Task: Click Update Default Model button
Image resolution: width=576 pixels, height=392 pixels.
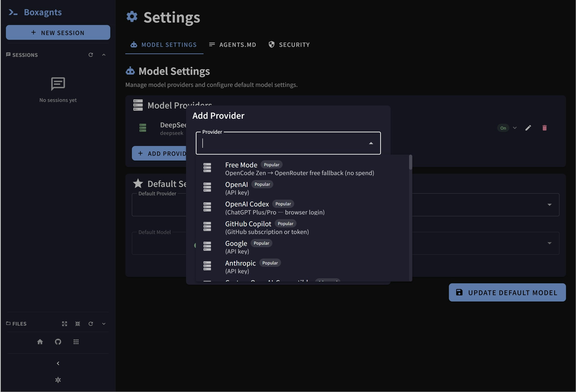Action: (x=507, y=292)
